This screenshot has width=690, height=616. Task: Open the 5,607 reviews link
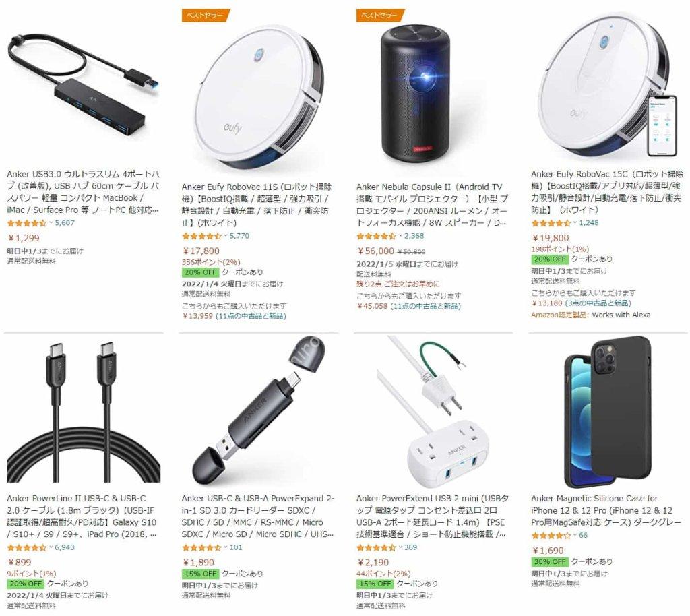click(65, 223)
